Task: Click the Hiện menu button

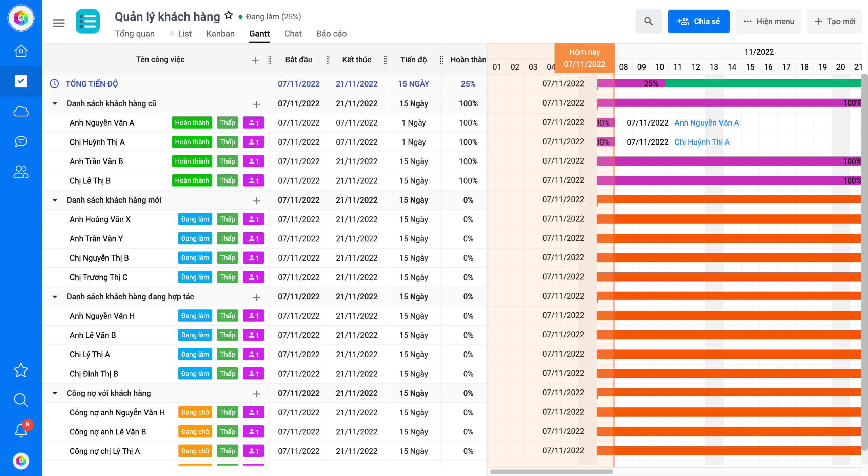Action: coord(768,21)
